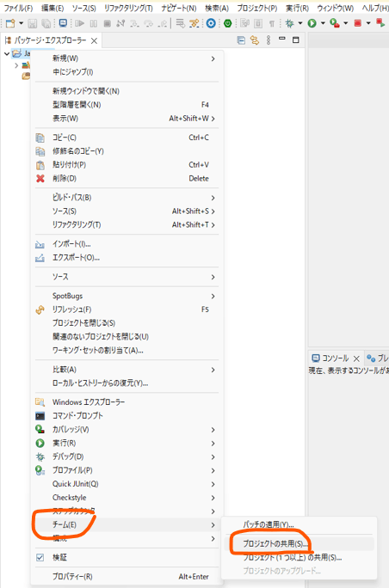The height and width of the screenshot is (588, 389).
Task: Select SpotBugs in the context menu
Action: click(127, 296)
